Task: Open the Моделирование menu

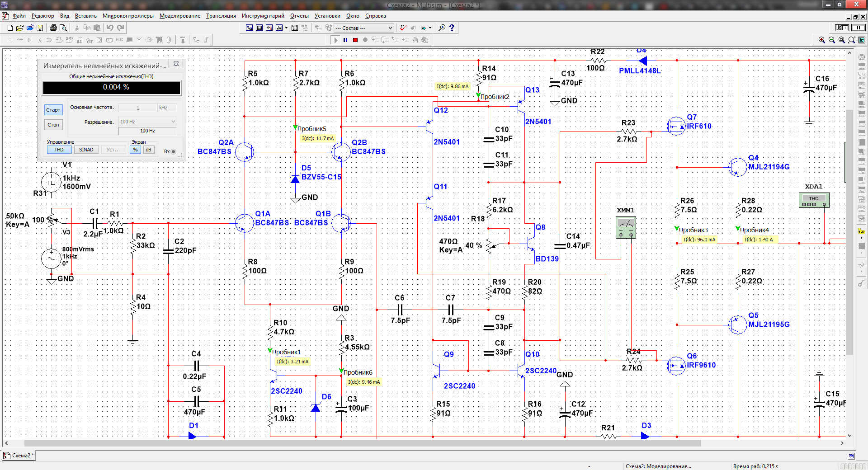Action: tap(179, 16)
